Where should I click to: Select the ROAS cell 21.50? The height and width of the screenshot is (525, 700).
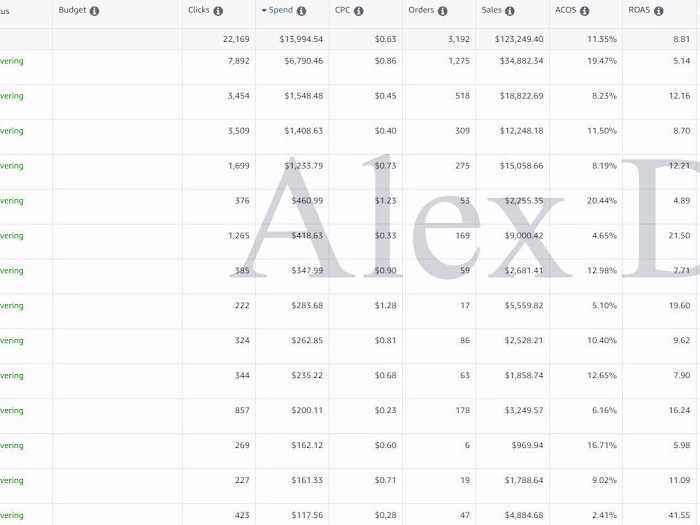point(679,236)
